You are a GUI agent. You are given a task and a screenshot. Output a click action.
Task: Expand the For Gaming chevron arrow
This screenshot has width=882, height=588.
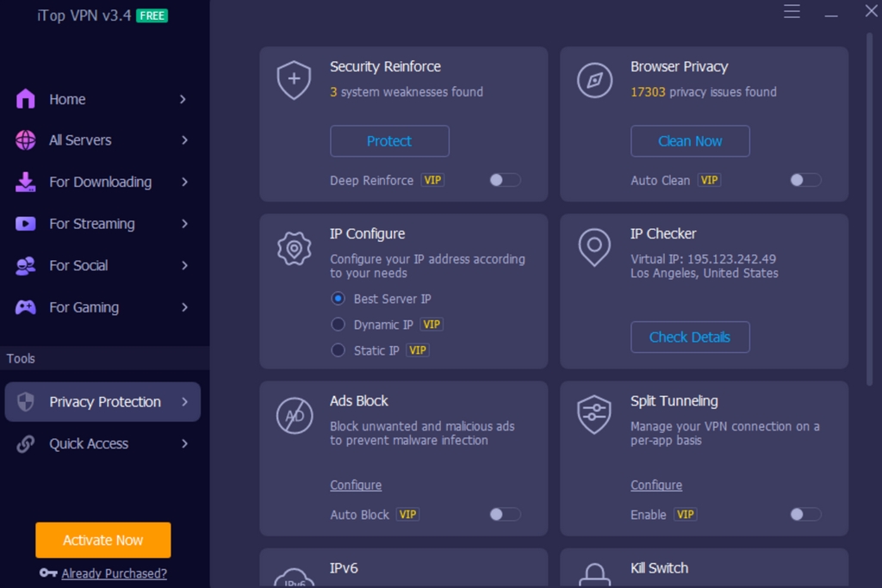(184, 307)
